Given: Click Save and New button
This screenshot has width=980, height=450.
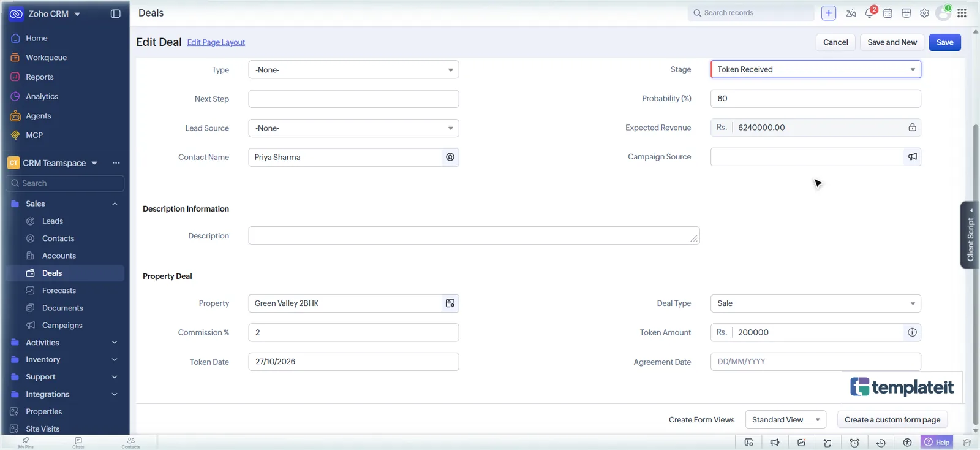Looking at the screenshot, I should pos(892,42).
